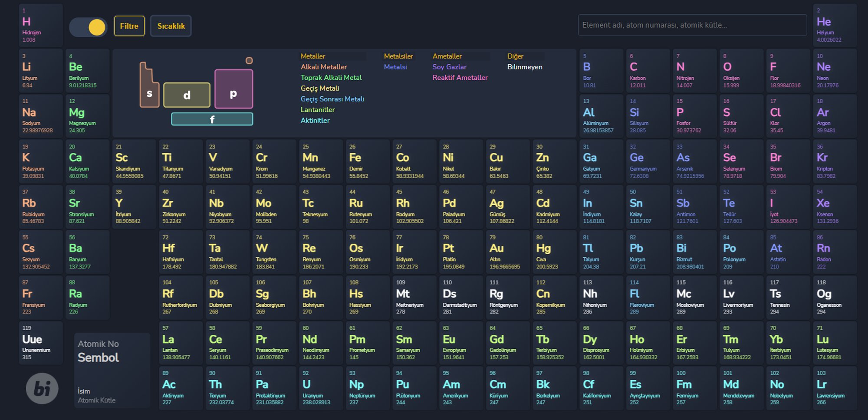Select the teal f-block bar icon

click(x=212, y=119)
